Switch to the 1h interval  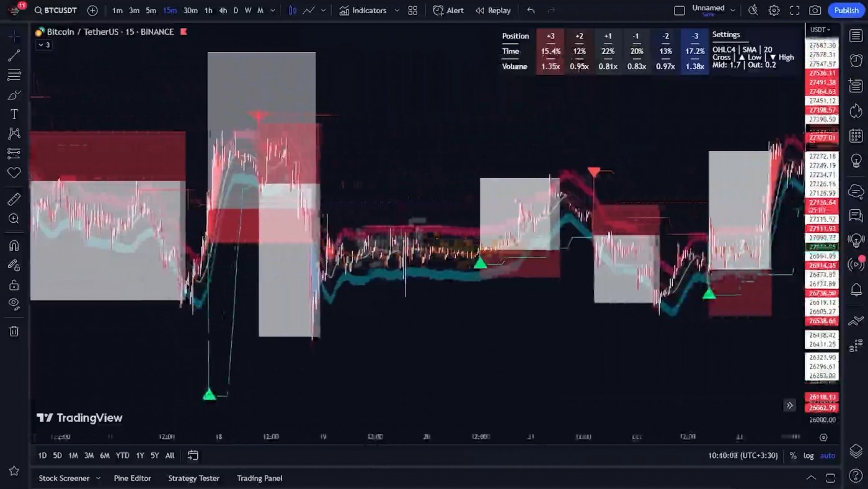(x=208, y=11)
